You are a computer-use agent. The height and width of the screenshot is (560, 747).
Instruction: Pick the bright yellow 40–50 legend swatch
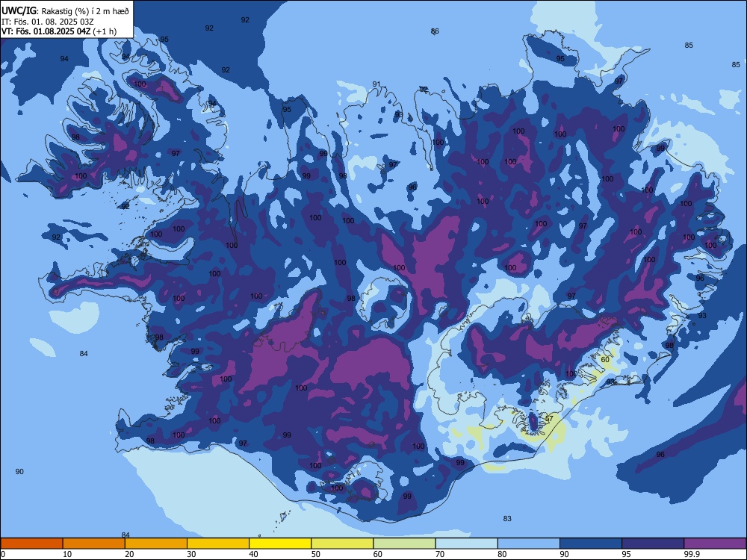(280, 544)
